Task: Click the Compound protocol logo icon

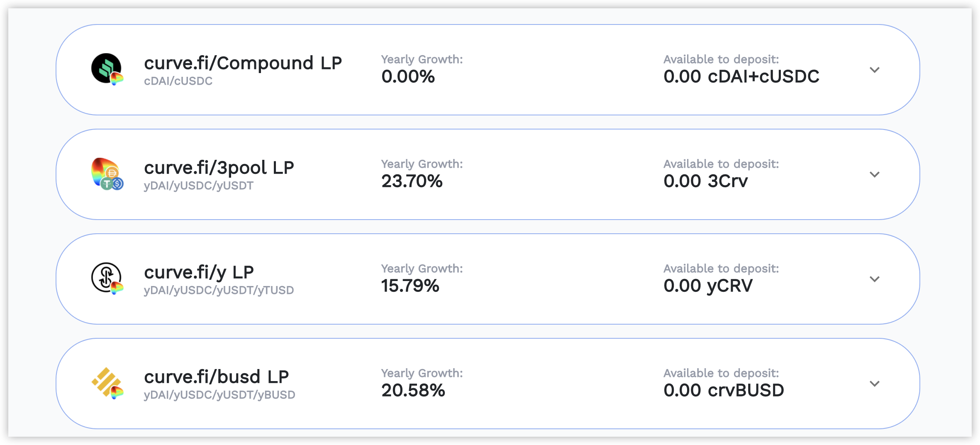Action: click(x=107, y=69)
